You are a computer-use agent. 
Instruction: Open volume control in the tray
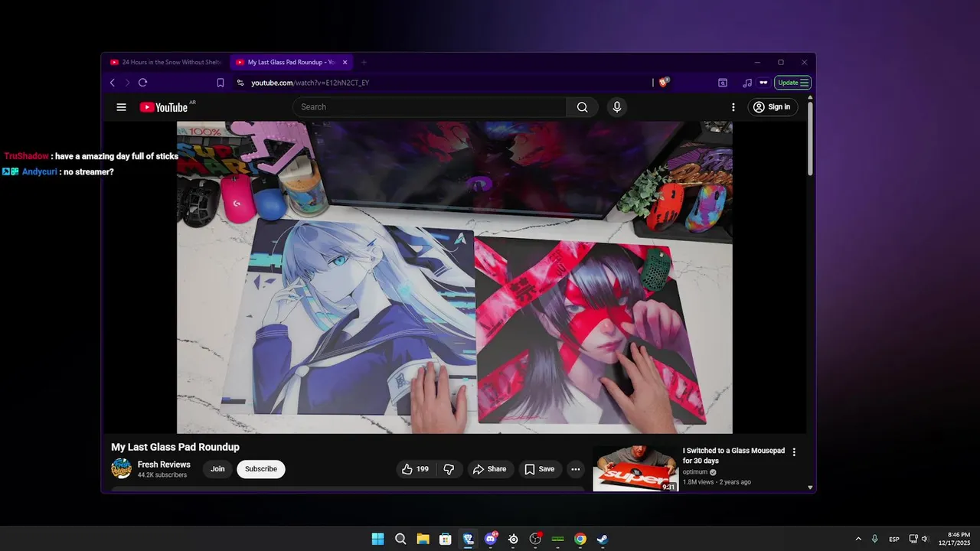[925, 539]
